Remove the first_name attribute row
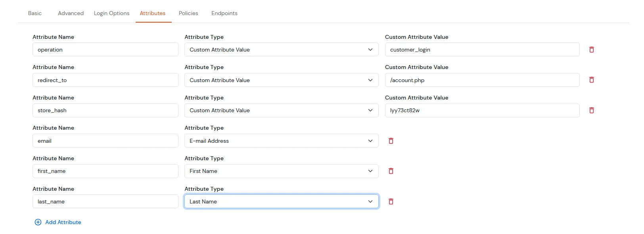644x234 pixels. pyautogui.click(x=391, y=171)
